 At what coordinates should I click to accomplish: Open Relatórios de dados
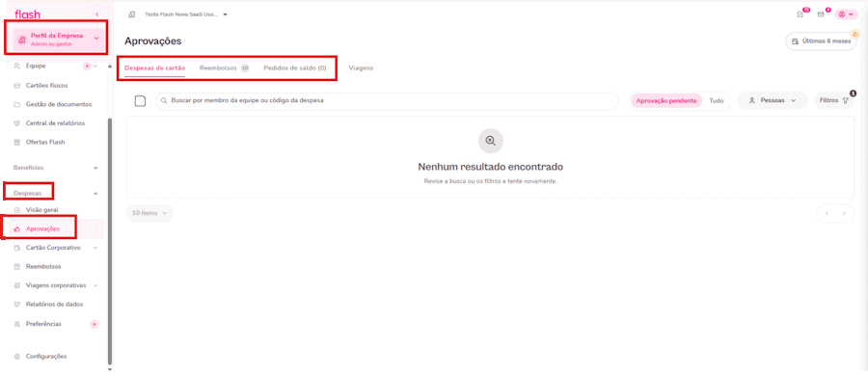pyautogui.click(x=55, y=304)
